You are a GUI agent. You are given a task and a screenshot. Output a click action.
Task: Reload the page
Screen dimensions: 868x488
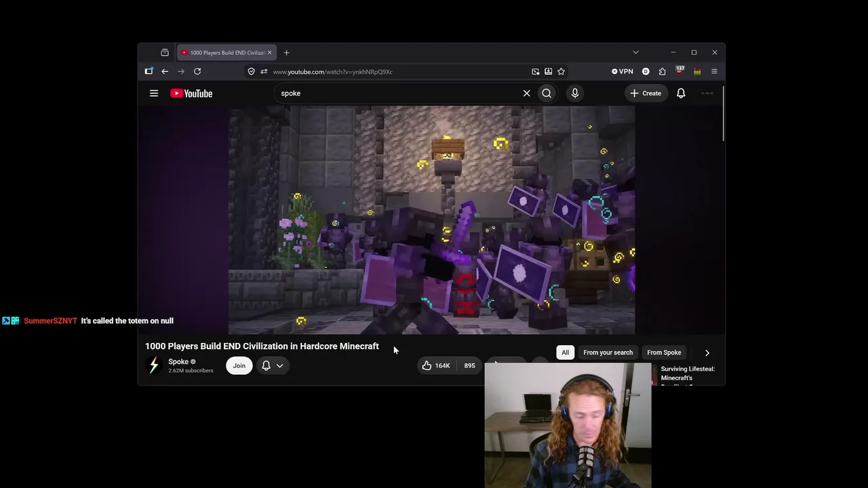click(x=197, y=71)
